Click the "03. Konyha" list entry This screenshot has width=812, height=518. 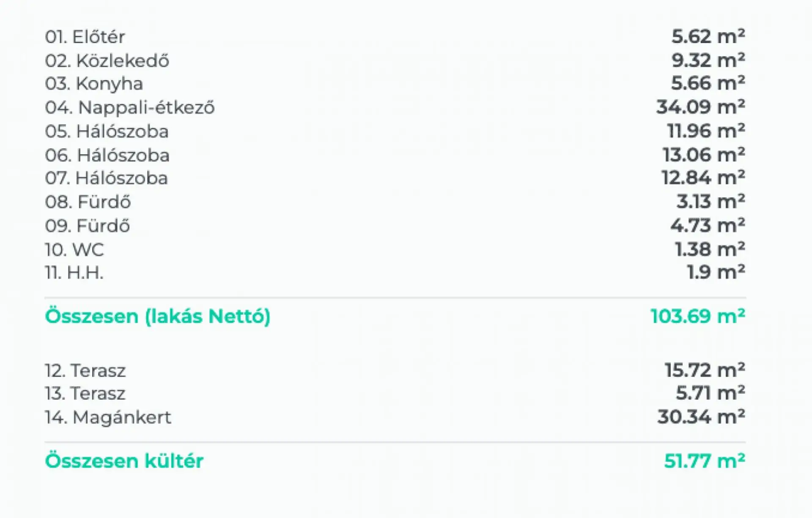94,84
